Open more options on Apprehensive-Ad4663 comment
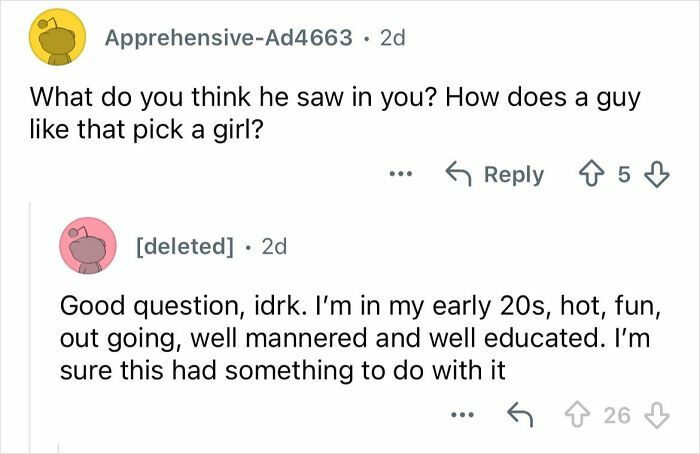This screenshot has height=454, width=700. click(401, 175)
